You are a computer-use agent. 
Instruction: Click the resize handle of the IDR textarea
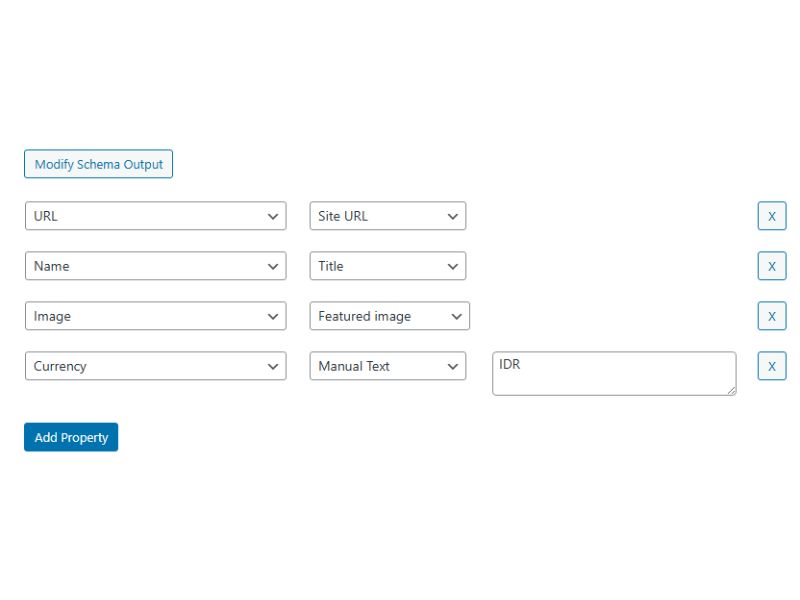(x=731, y=390)
